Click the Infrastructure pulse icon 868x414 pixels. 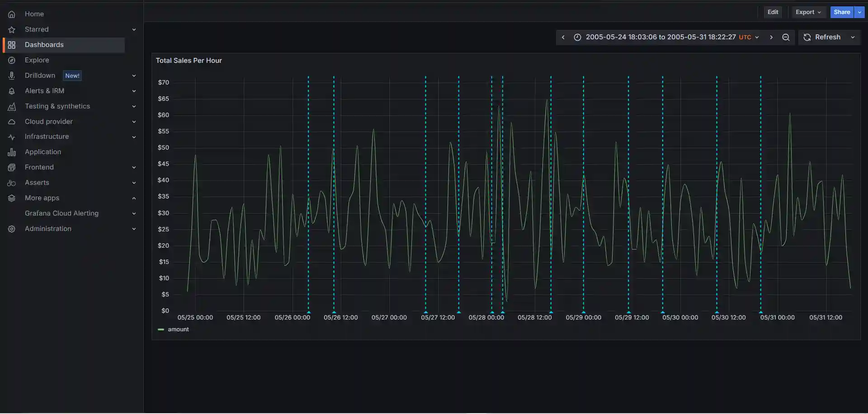point(12,137)
